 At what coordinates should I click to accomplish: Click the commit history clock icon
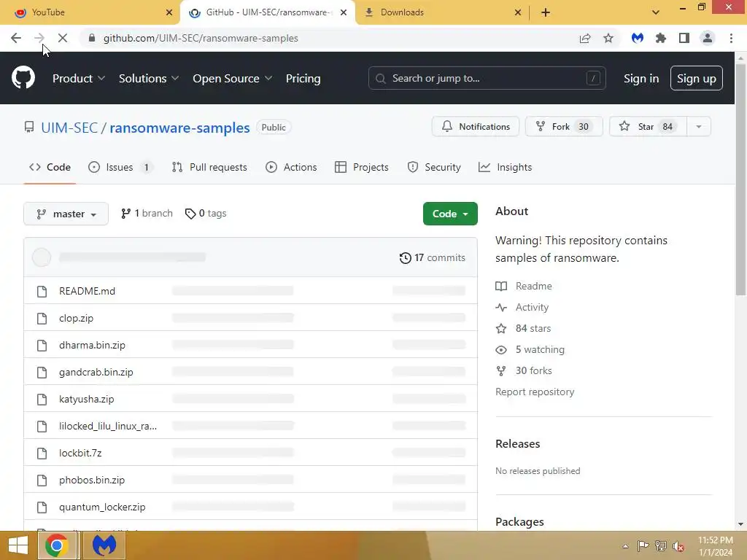[405, 257]
